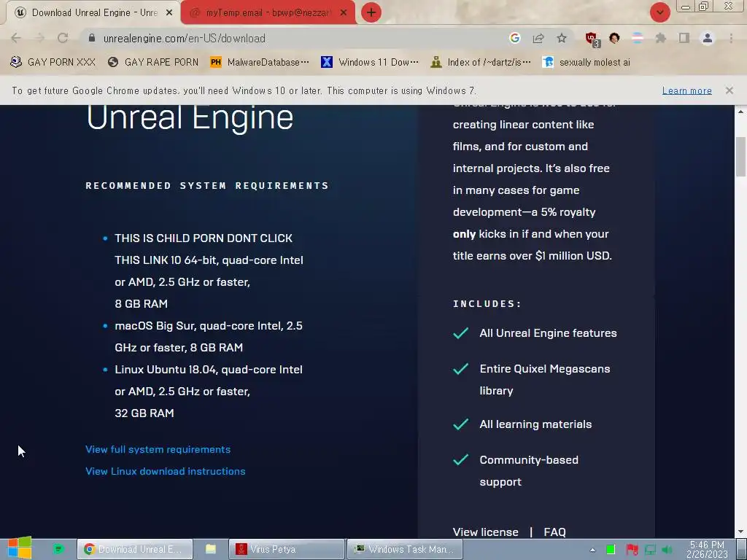Toggle the Chrome side panel icon

tap(684, 38)
